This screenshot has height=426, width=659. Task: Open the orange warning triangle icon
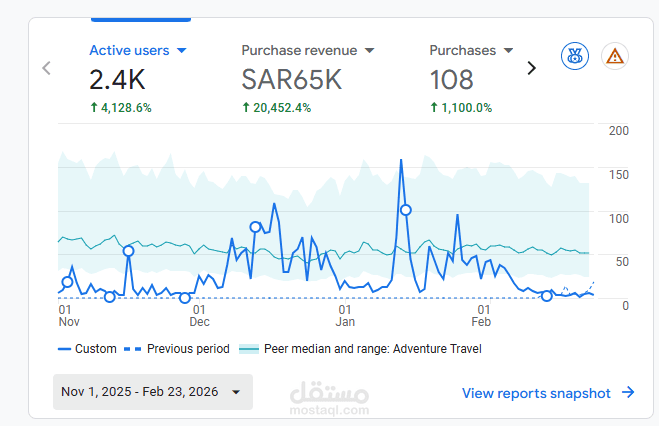(x=615, y=56)
